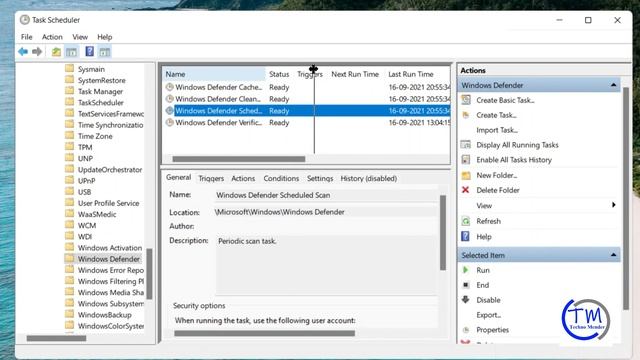Click Delete Folder text link
Image resolution: width=640 pixels, height=360 pixels.
coord(498,190)
